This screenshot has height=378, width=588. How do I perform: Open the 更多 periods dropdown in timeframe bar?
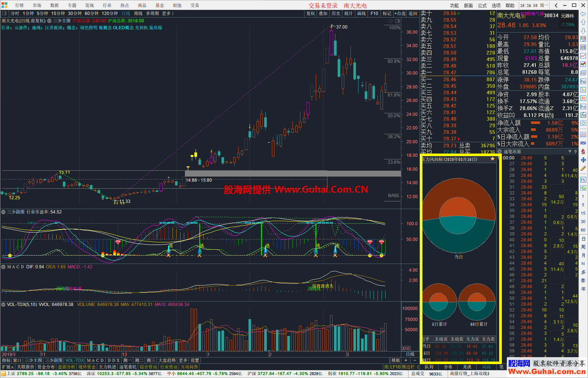click(x=168, y=14)
